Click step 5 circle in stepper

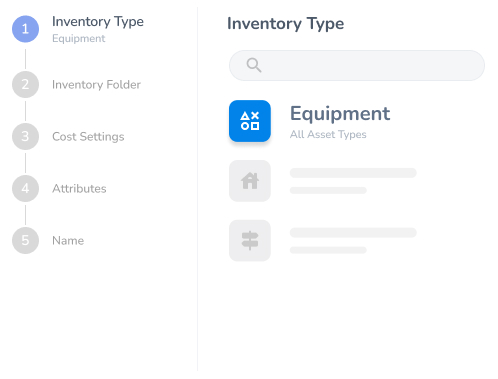click(x=25, y=240)
